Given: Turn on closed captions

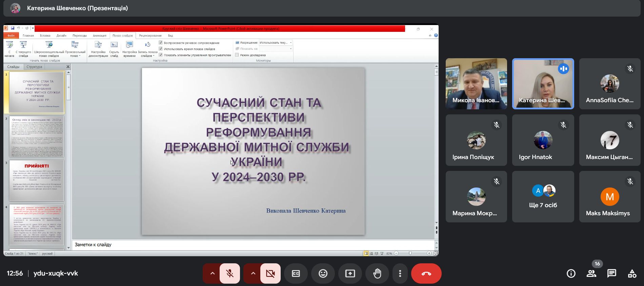Looking at the screenshot, I should point(296,273).
